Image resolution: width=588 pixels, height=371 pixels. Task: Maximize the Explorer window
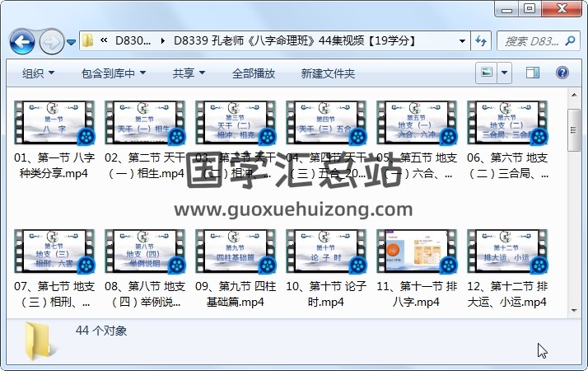[530, 9]
